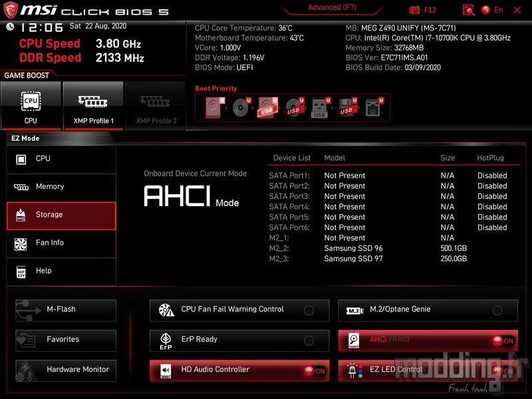Select the SATA Port1 row label
The height and width of the screenshot is (399, 532).
click(x=289, y=176)
